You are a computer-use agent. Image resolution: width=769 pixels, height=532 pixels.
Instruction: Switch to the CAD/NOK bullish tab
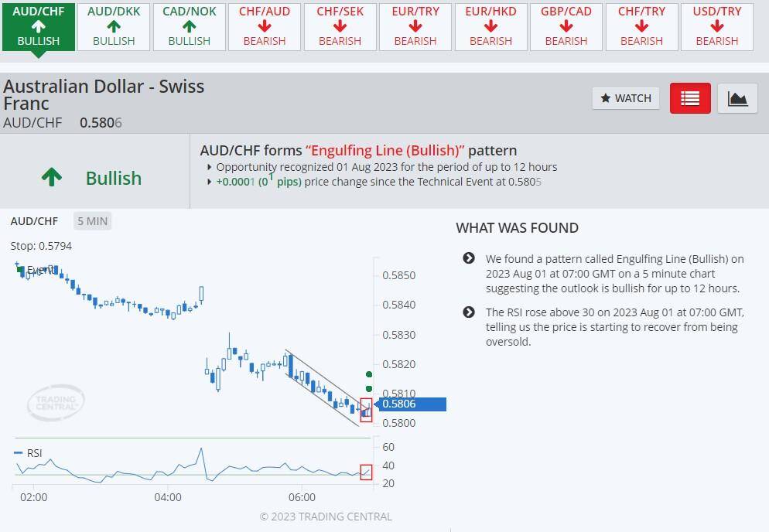(190, 26)
